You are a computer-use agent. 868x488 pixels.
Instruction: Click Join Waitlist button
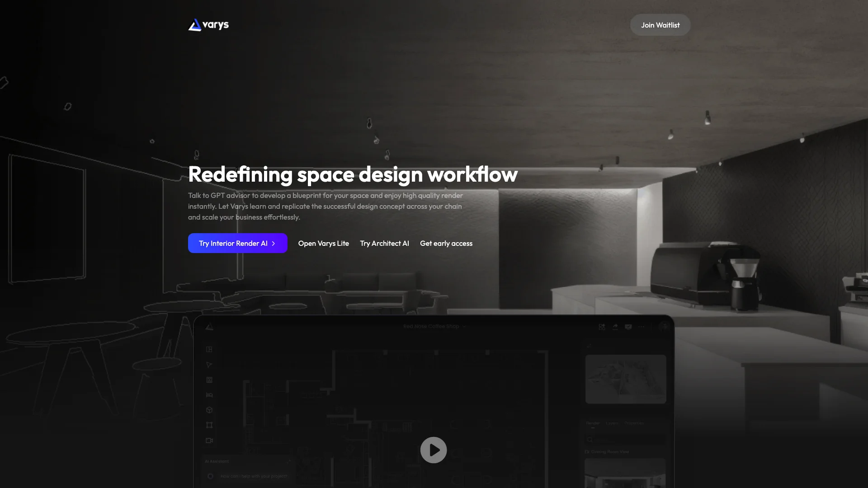pos(660,24)
